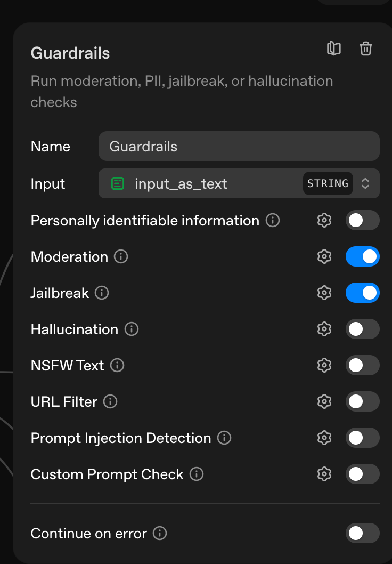
Task: Turn on Continue on error switch
Action: pos(362,533)
